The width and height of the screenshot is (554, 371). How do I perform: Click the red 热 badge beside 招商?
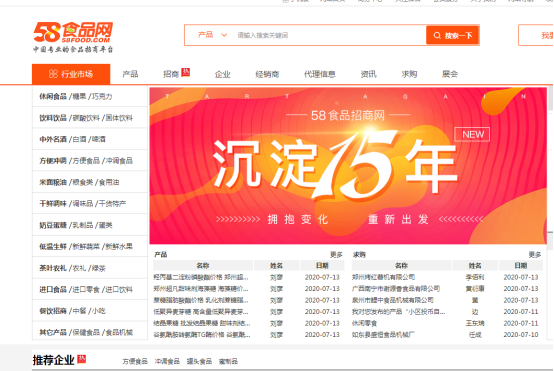[x=185, y=72]
